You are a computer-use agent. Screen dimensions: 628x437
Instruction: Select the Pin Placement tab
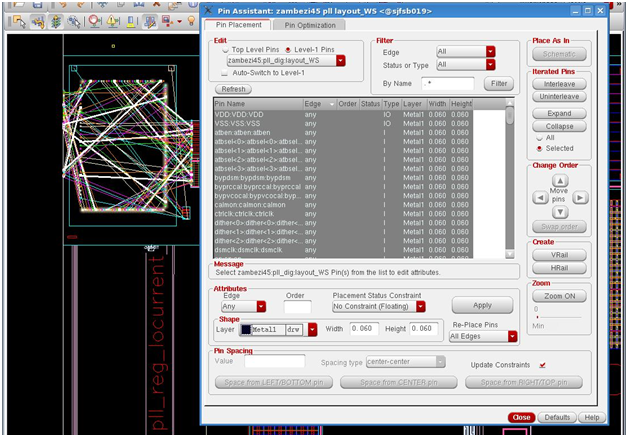[x=239, y=25]
